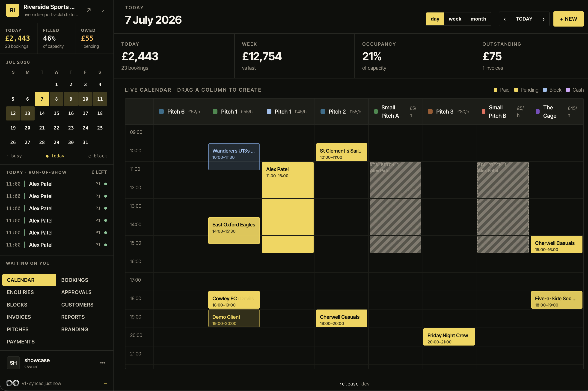Image resolution: width=588 pixels, height=391 pixels.
Task: Open the PAYMENTS nav item
Action: pos(29,342)
